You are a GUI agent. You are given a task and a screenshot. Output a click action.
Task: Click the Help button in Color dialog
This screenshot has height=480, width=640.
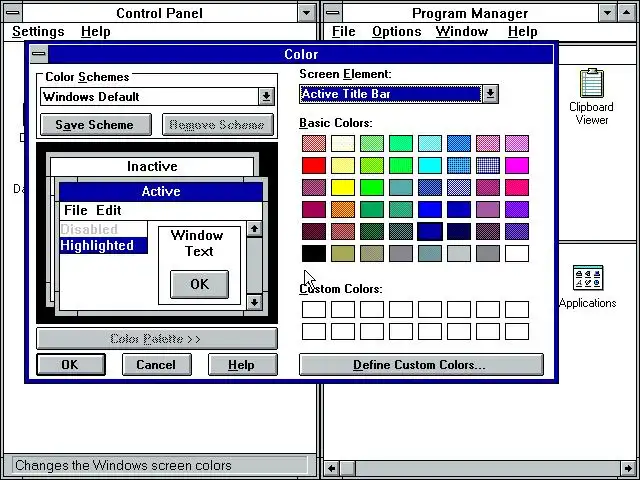tap(243, 364)
